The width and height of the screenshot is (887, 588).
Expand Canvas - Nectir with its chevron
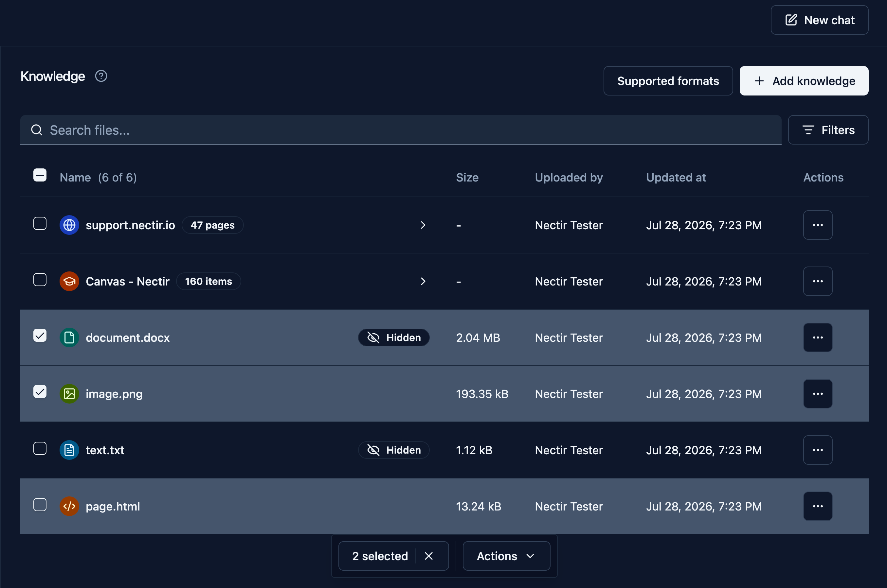point(423,281)
